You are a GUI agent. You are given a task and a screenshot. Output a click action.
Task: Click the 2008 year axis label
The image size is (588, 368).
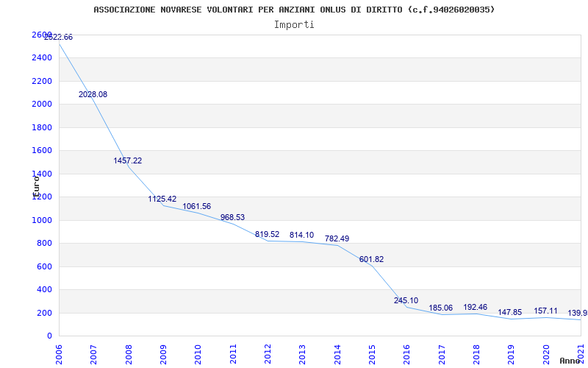(x=129, y=355)
